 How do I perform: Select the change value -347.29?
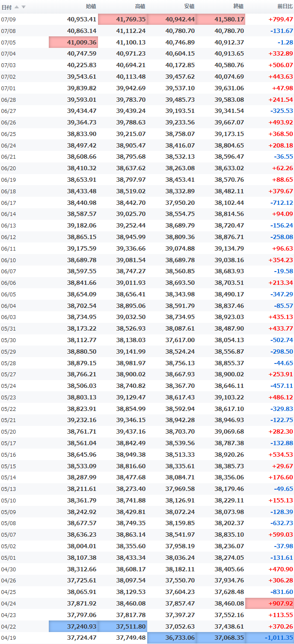(282, 294)
